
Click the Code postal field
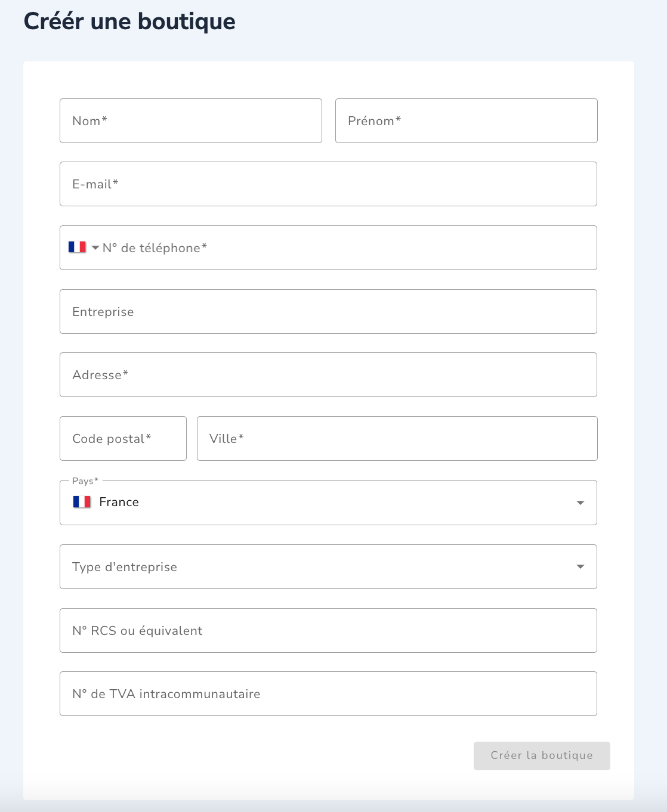coord(123,438)
